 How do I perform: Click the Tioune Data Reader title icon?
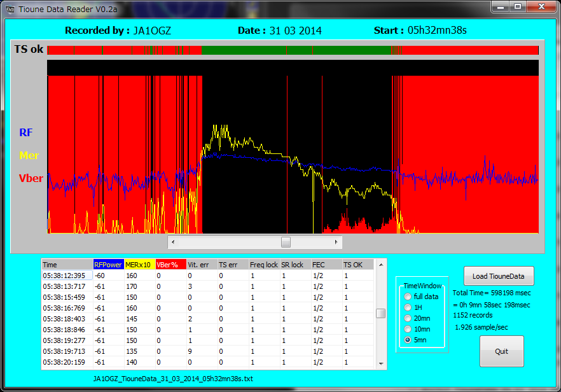click(x=10, y=10)
